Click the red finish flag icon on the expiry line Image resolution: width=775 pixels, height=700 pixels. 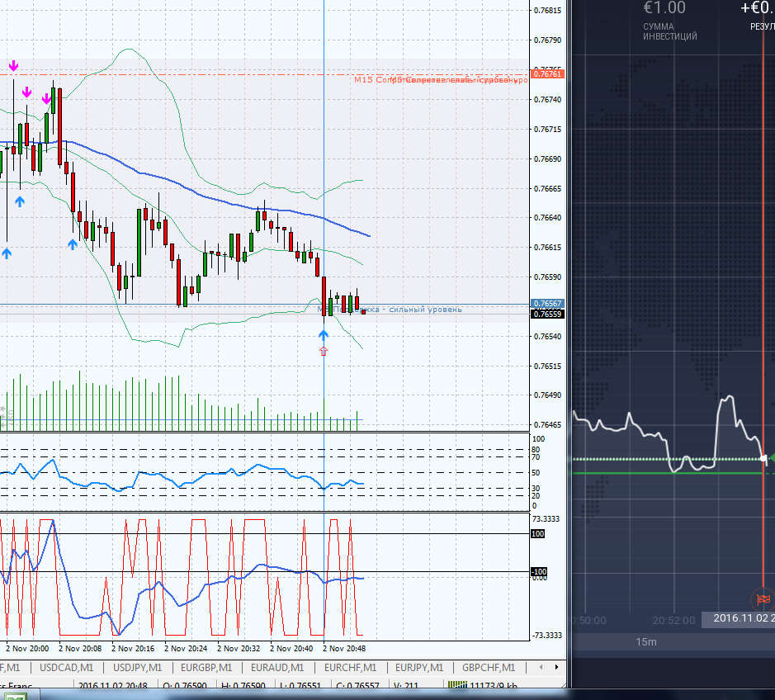tap(763, 598)
